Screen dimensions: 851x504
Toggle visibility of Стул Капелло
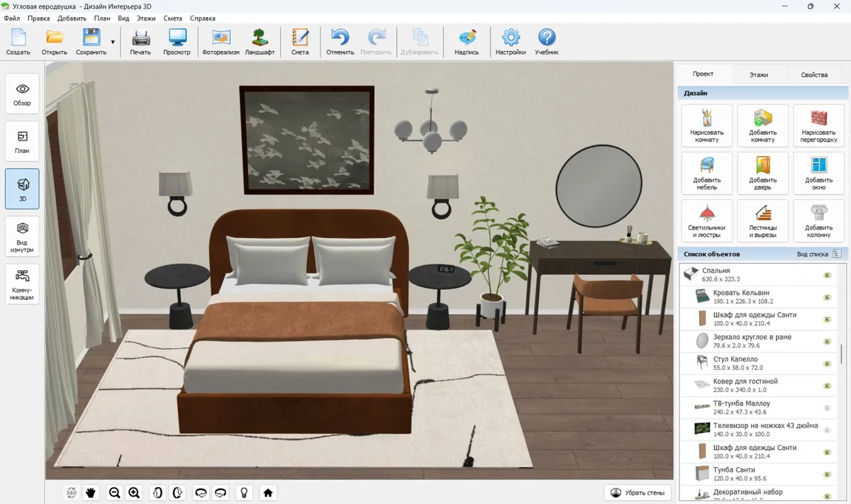coord(827,364)
